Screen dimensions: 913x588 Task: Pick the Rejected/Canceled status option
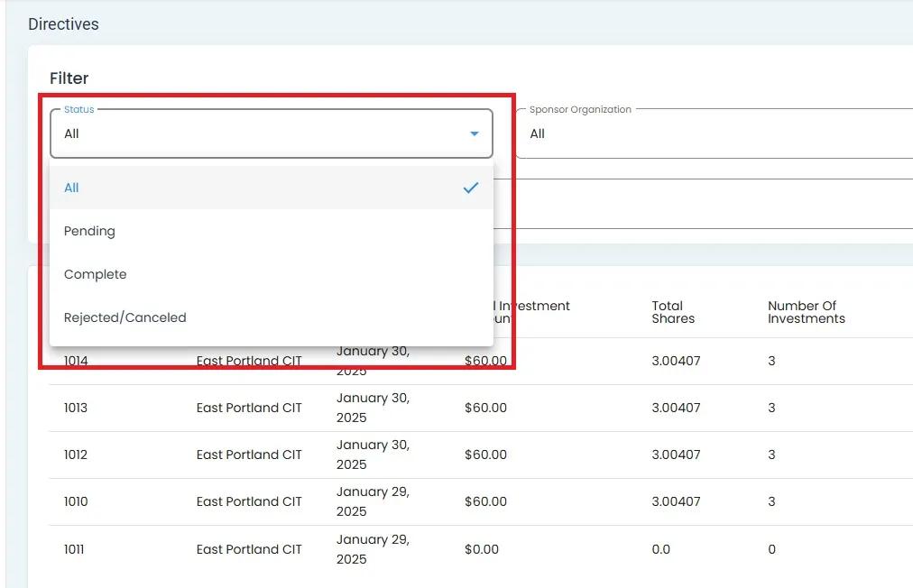[x=124, y=317]
